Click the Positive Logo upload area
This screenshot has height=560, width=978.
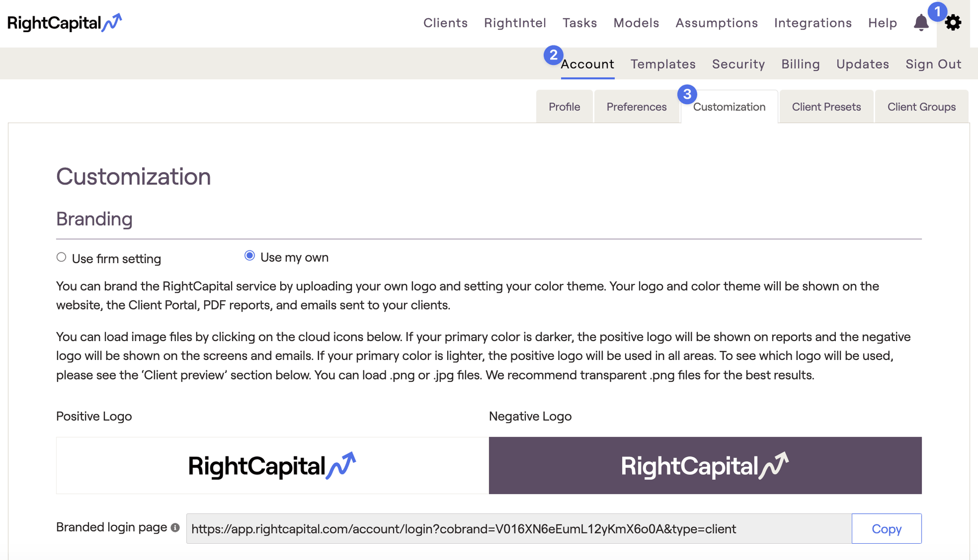tap(273, 465)
